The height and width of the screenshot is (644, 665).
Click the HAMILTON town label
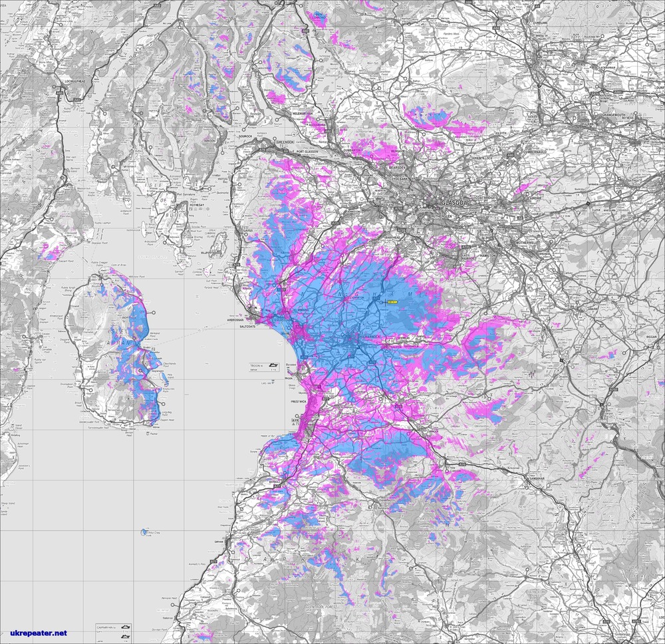pyautogui.click(x=487, y=256)
